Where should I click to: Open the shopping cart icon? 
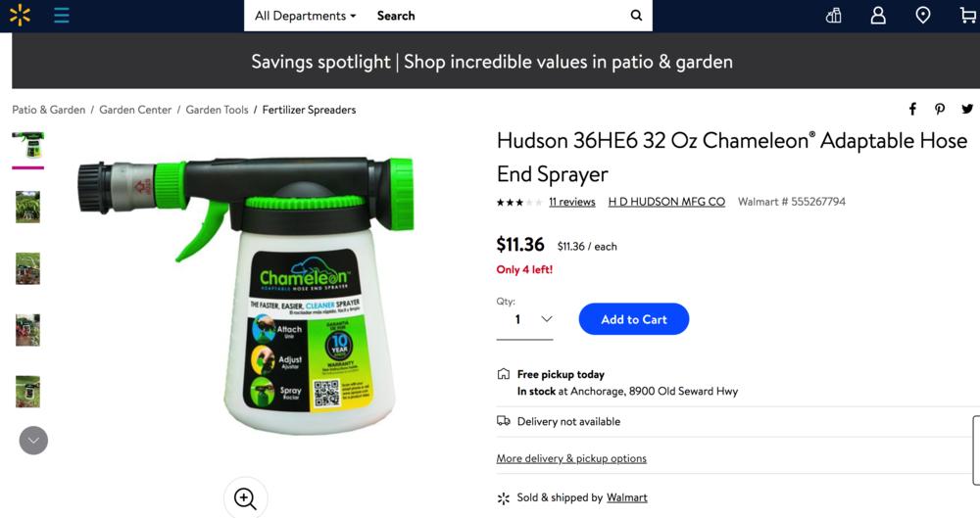(x=968, y=15)
